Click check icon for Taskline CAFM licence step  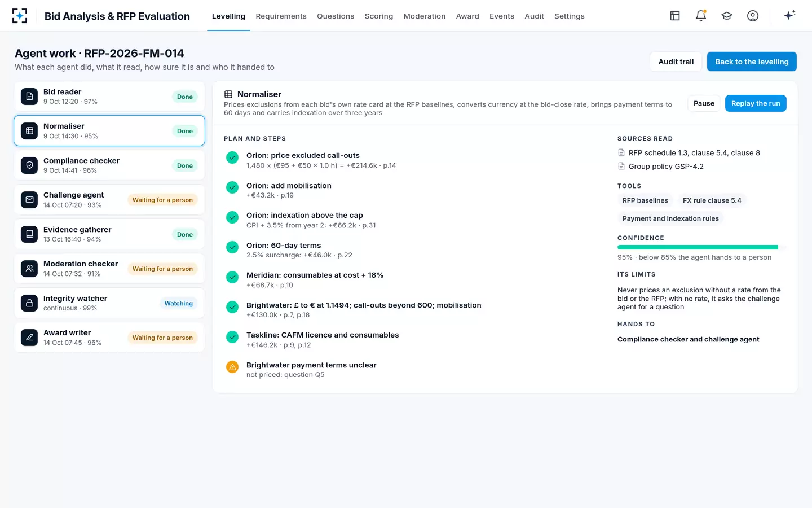pos(232,337)
